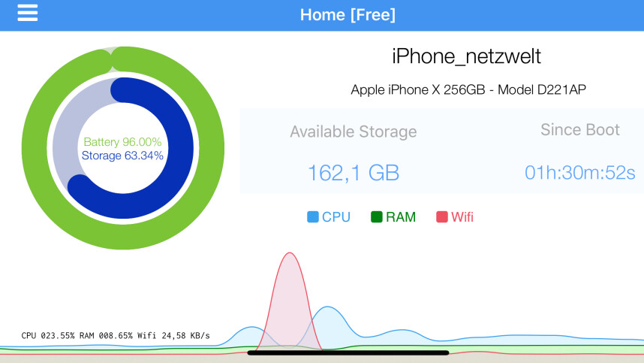Tap the Apple iPhone X model text

[468, 89]
